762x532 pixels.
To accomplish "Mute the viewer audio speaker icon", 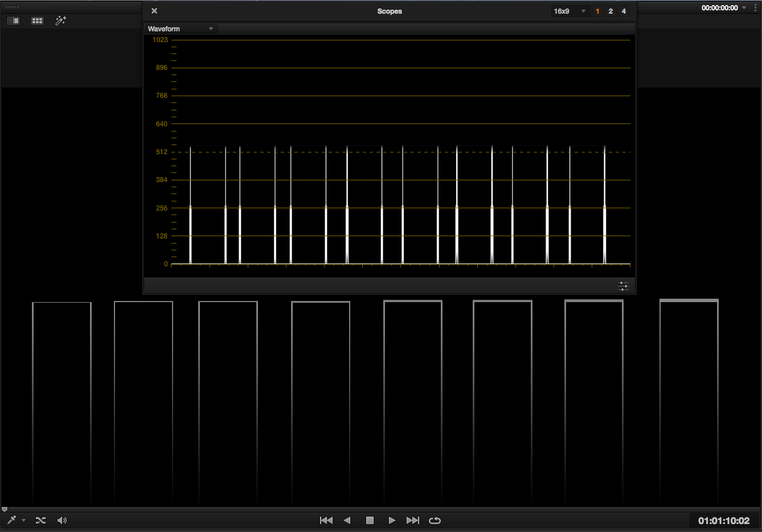I will pos(62,520).
